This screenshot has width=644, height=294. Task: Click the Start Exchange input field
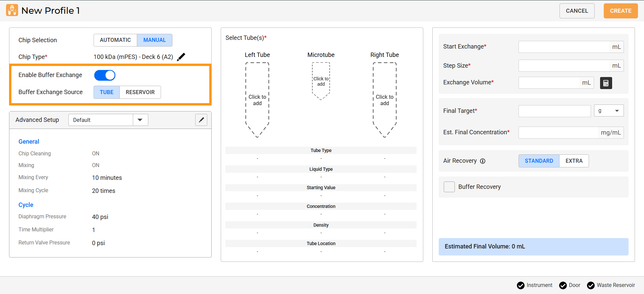(564, 47)
